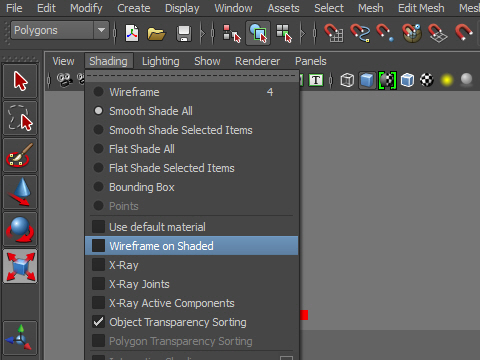
Task: Select Flat Shade All option
Action: click(192, 149)
